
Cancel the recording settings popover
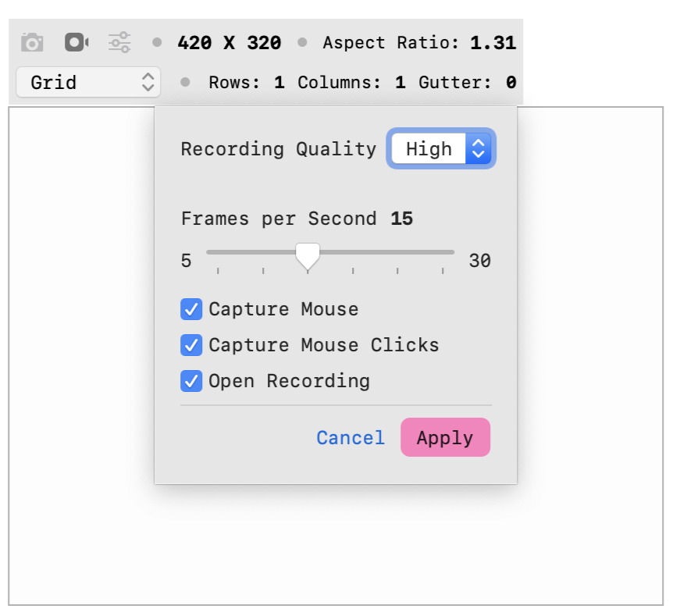351,438
